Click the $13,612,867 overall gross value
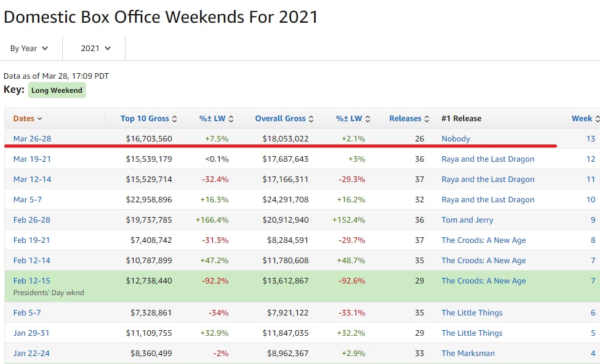This screenshot has height=364, width=600. point(286,280)
